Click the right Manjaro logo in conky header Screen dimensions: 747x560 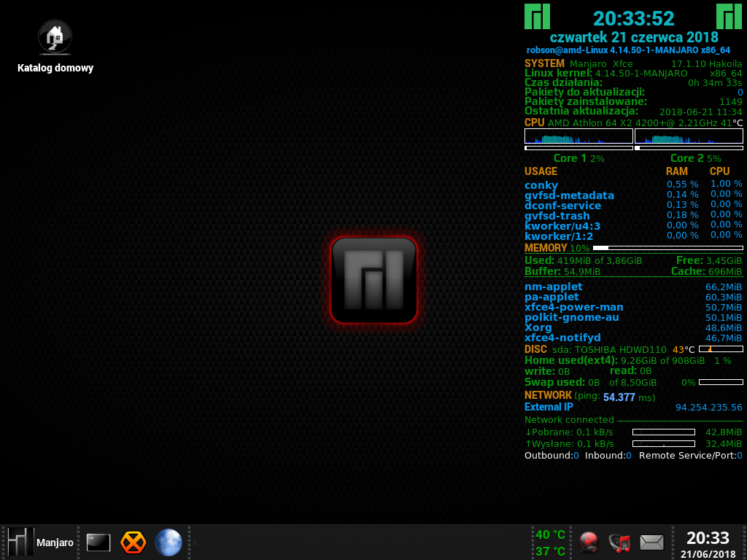(x=729, y=17)
